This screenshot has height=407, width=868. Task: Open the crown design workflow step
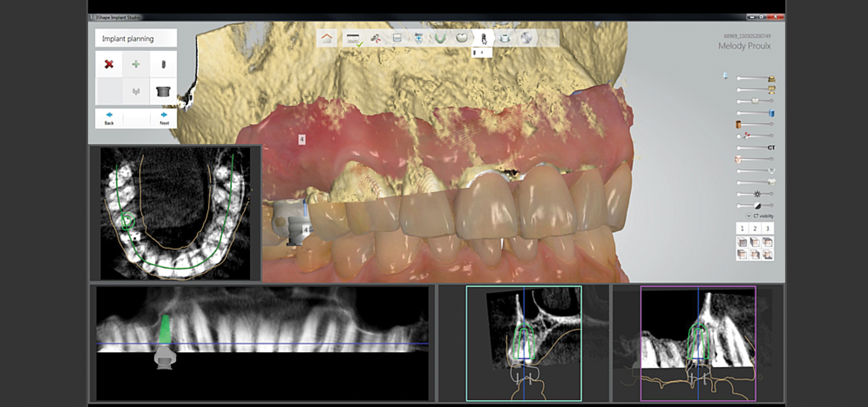click(x=461, y=38)
